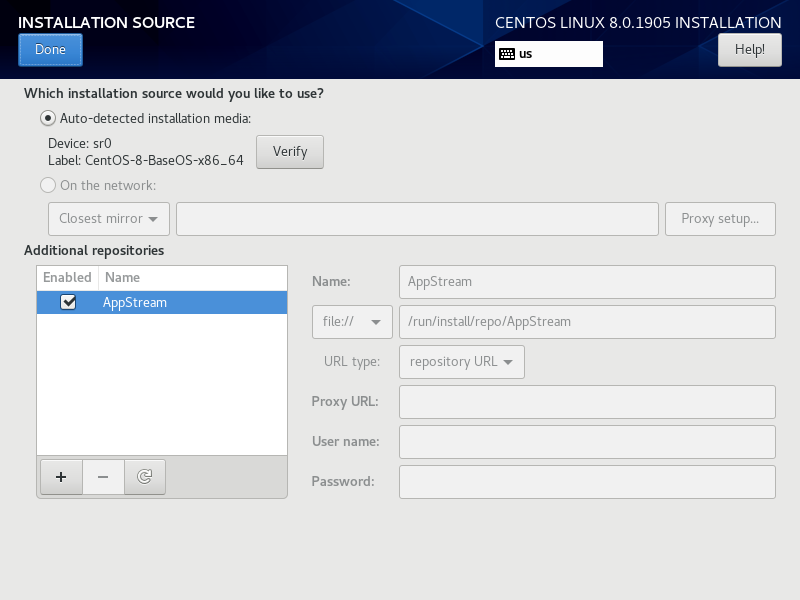Viewport: 800px width, 600px height.
Task: Click the remove repository minus icon
Action: pos(103,477)
